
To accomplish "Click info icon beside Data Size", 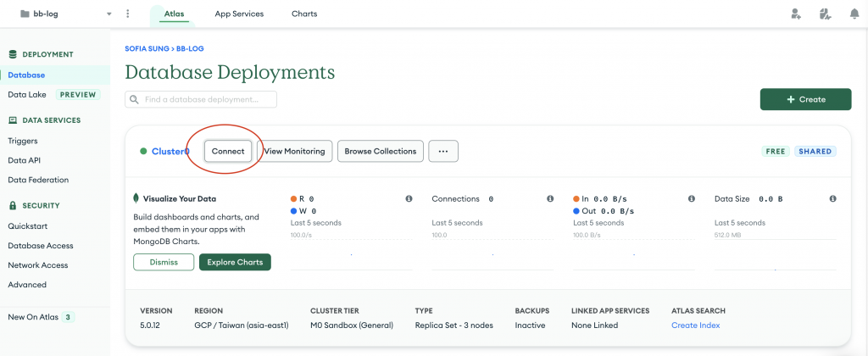I will [x=832, y=198].
